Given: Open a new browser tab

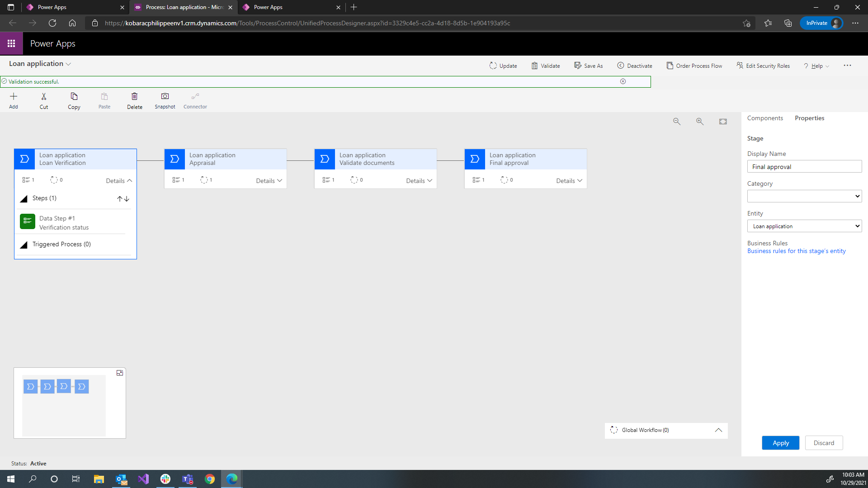Looking at the screenshot, I should pyautogui.click(x=354, y=7).
